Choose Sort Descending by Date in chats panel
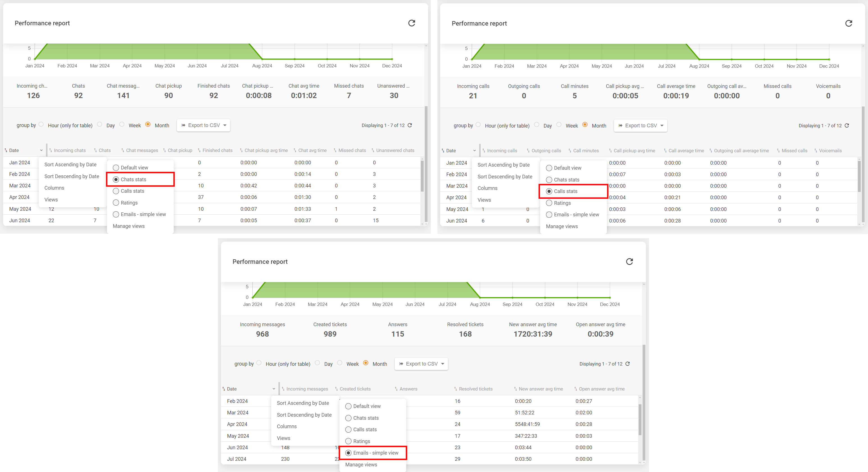The image size is (868, 472). [x=71, y=176]
